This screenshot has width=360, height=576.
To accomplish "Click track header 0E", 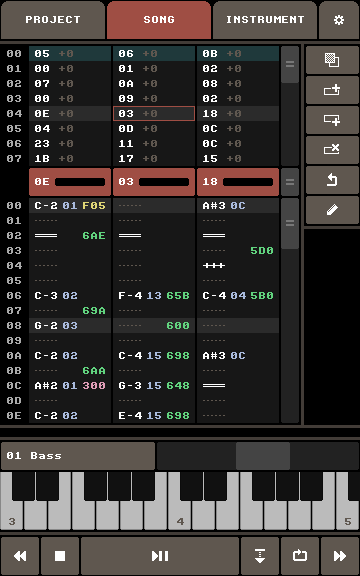I will (x=70, y=182).
